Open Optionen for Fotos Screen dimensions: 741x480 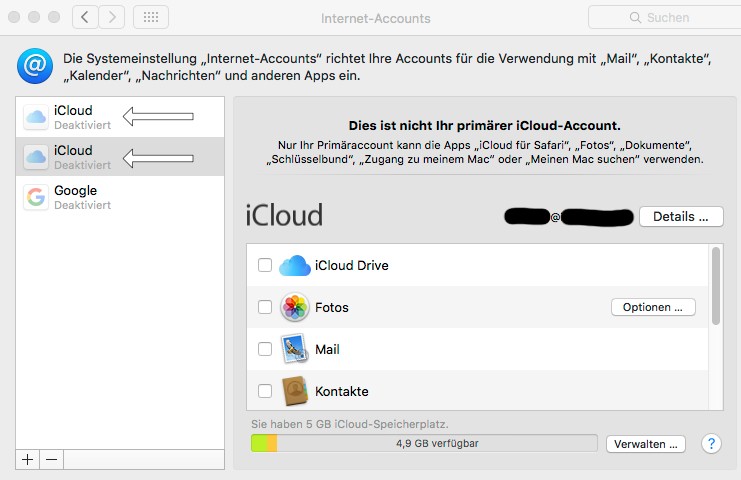click(x=653, y=307)
